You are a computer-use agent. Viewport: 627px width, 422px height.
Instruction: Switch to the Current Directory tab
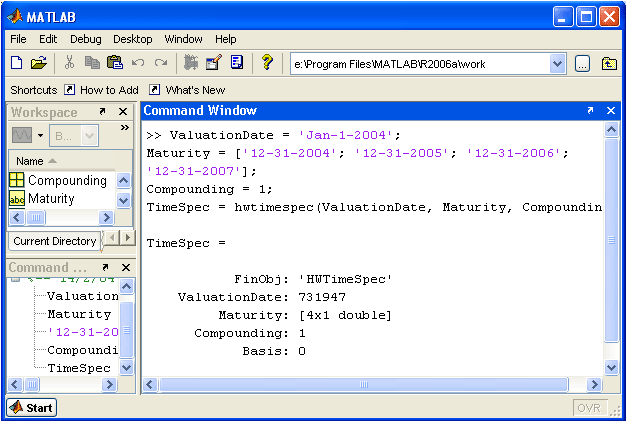(54, 241)
